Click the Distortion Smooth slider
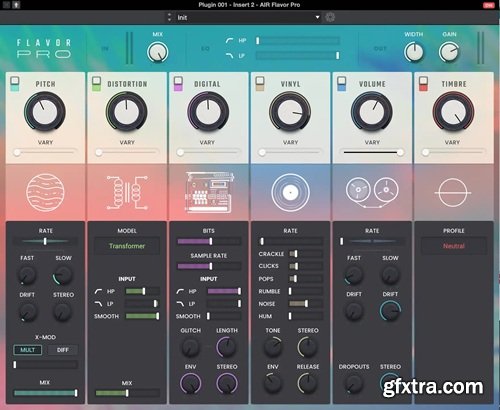The height and width of the screenshot is (410, 500). 142,316
